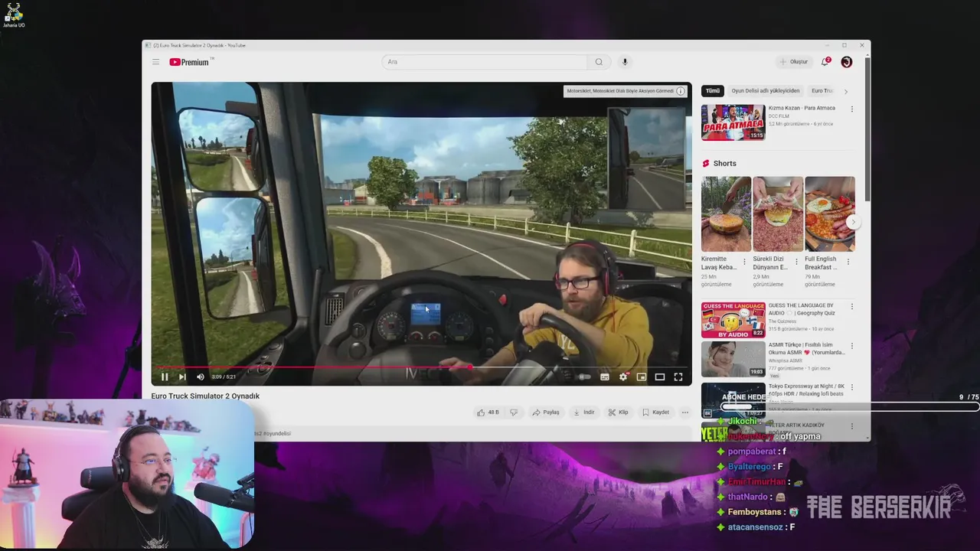Open the notifications bell
Viewport: 980px width, 551px height.
825,62
